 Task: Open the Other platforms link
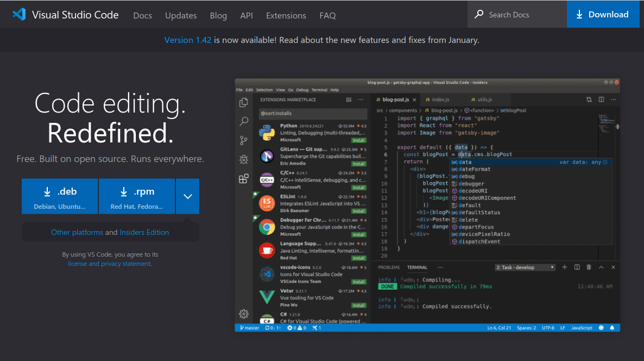[x=77, y=232]
